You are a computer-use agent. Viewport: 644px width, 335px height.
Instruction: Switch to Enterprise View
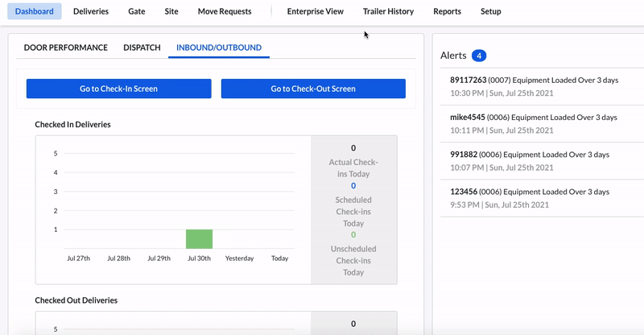click(x=315, y=11)
